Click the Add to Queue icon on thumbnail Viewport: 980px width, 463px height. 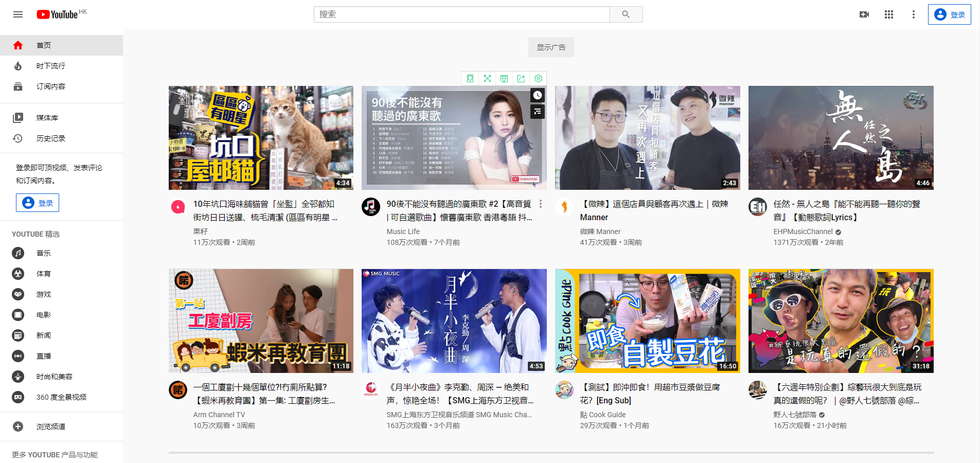tap(537, 112)
